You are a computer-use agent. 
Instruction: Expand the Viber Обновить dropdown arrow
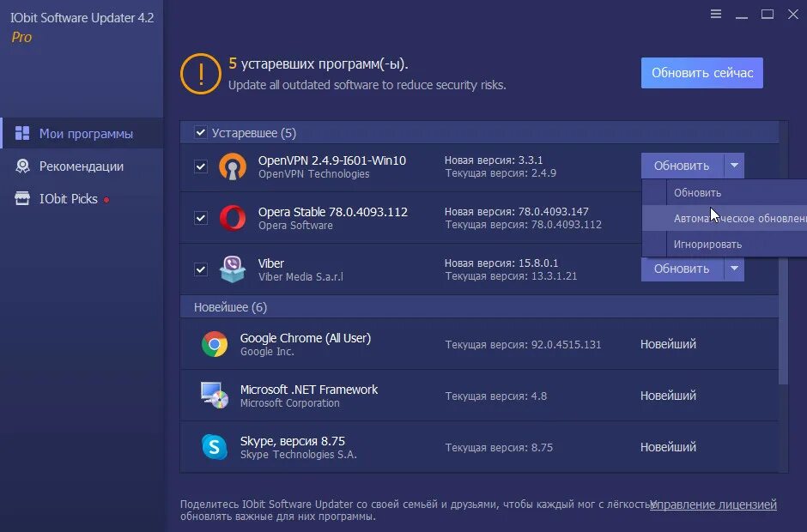(x=734, y=269)
